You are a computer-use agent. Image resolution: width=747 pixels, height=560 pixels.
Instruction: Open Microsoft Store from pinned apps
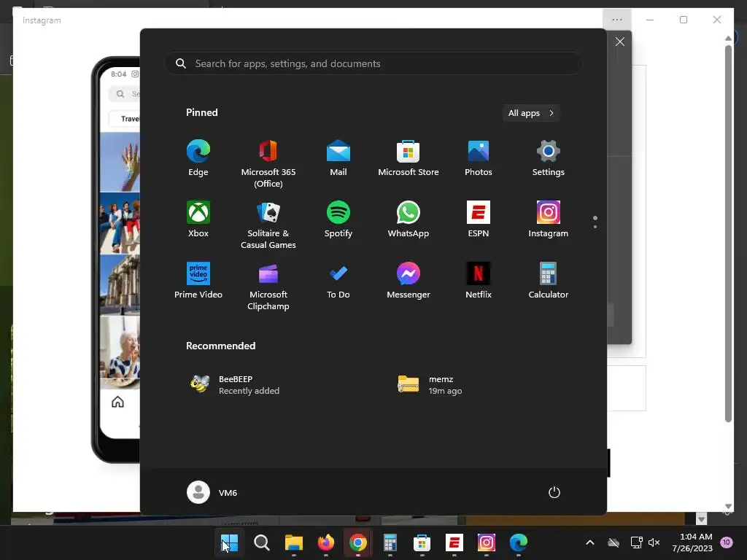coord(409,158)
